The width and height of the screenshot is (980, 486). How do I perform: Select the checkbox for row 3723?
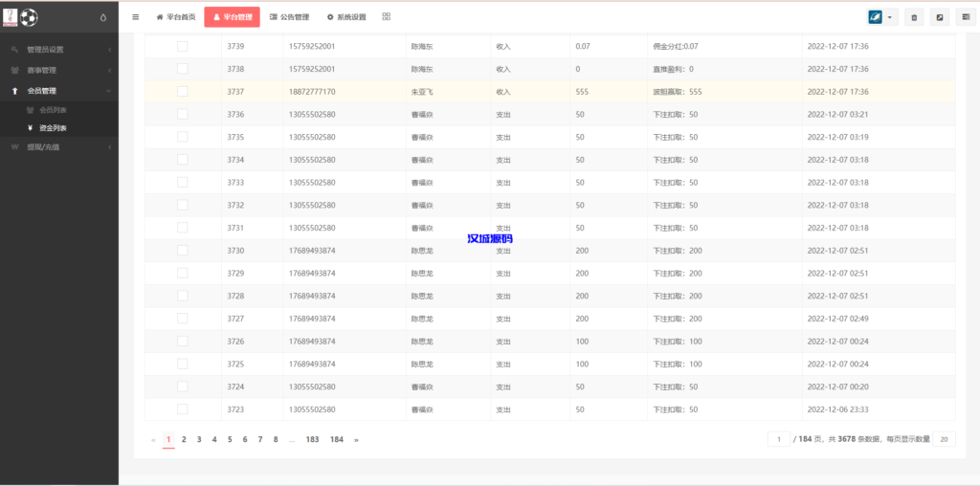pyautogui.click(x=183, y=409)
